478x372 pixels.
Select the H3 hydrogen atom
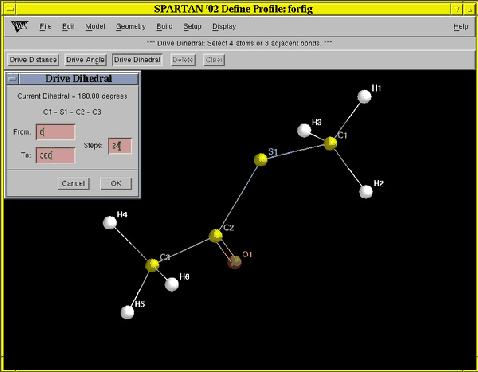(304, 130)
